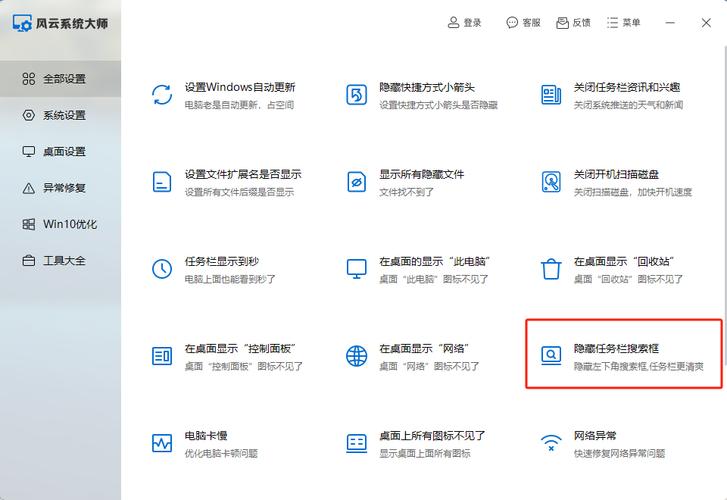Click description 关闭扫描磁盘，加快开机速度

pos(633,192)
